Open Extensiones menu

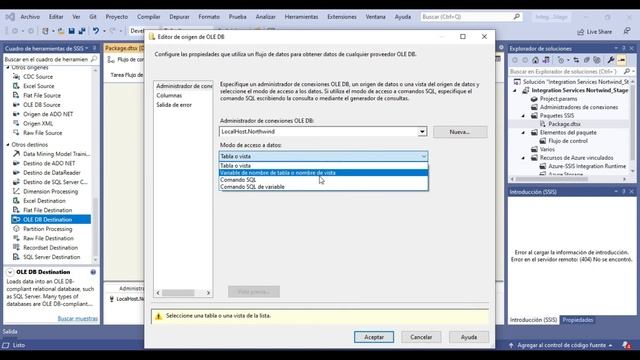[342, 17]
